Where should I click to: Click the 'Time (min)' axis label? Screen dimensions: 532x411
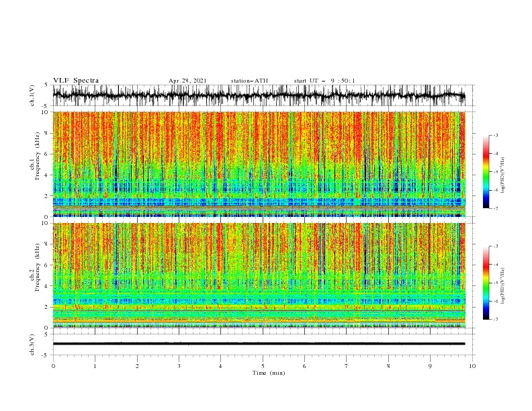point(269,373)
